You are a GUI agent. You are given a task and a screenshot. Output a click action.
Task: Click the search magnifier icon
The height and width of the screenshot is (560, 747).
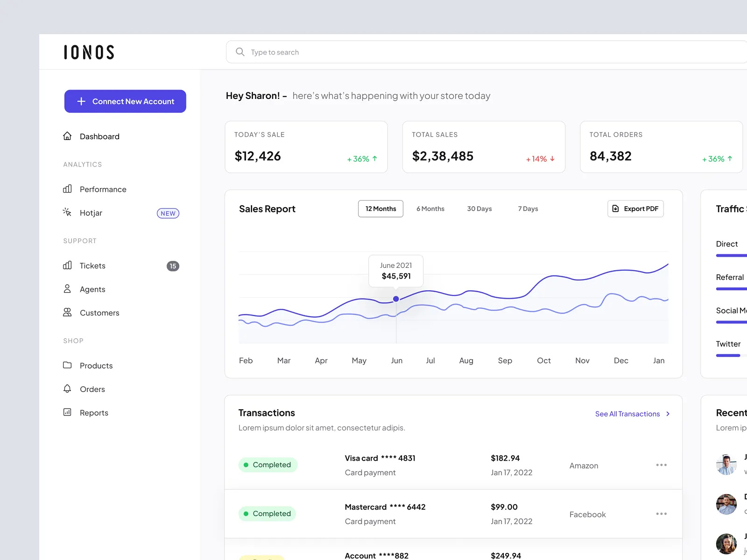click(240, 52)
